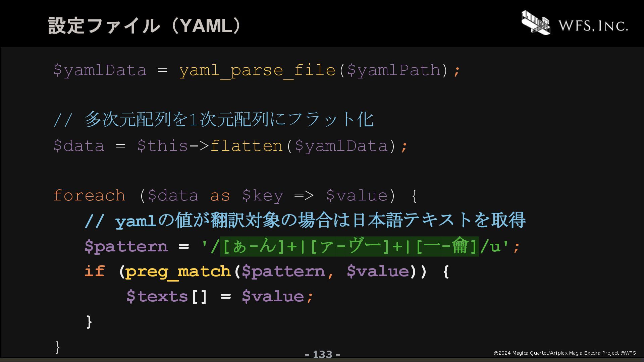Click the comment about flattening 多次元配列
The width and height of the screenshot is (644, 362).
(x=214, y=119)
